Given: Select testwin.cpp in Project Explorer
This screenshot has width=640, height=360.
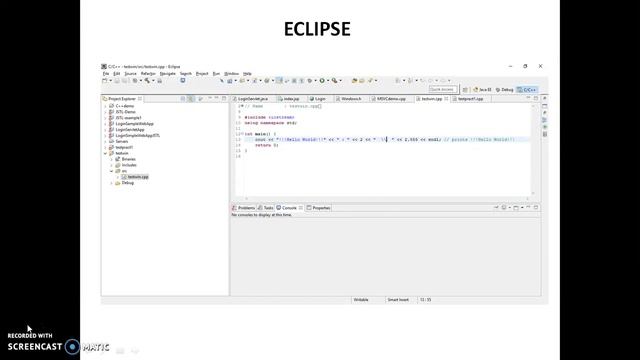Looking at the screenshot, I should [138, 177].
